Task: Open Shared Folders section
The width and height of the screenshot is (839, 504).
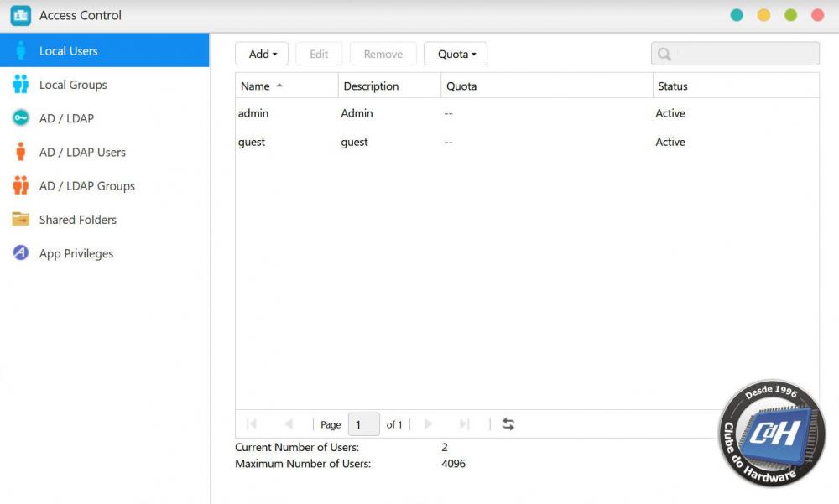Action: [78, 220]
